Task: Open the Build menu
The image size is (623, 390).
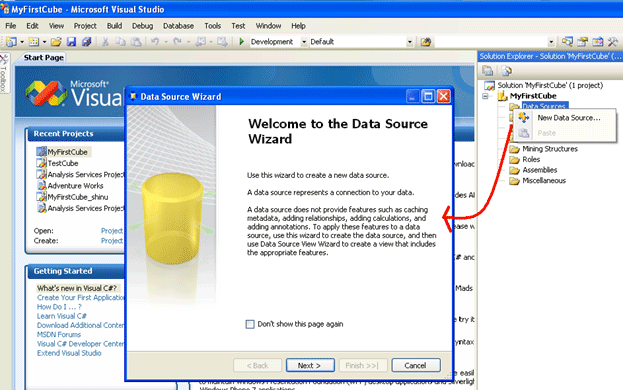Action: point(114,26)
